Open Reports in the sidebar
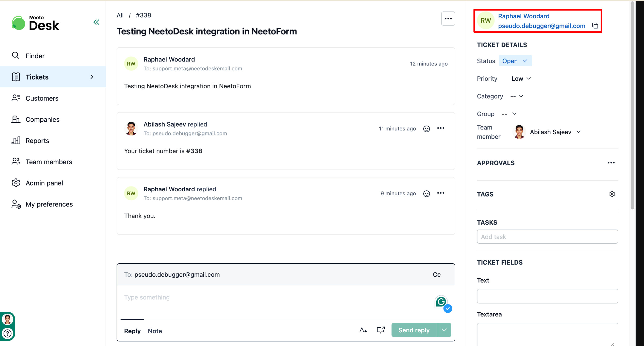 click(x=37, y=141)
